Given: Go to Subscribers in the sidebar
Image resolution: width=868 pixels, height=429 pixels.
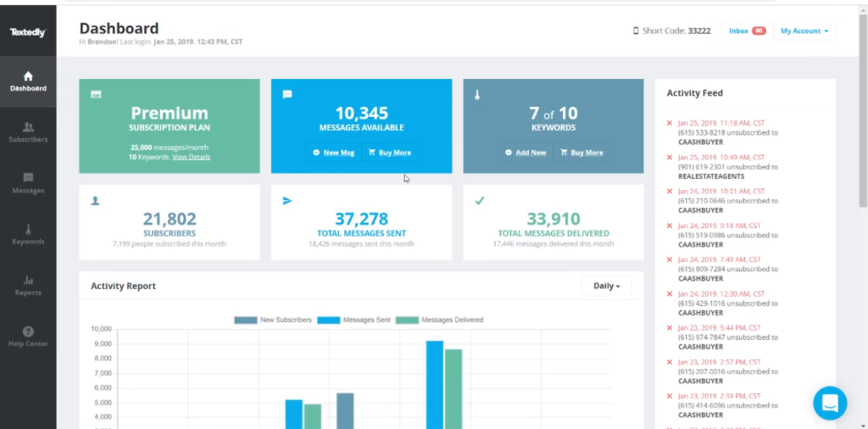Looking at the screenshot, I should tap(28, 132).
